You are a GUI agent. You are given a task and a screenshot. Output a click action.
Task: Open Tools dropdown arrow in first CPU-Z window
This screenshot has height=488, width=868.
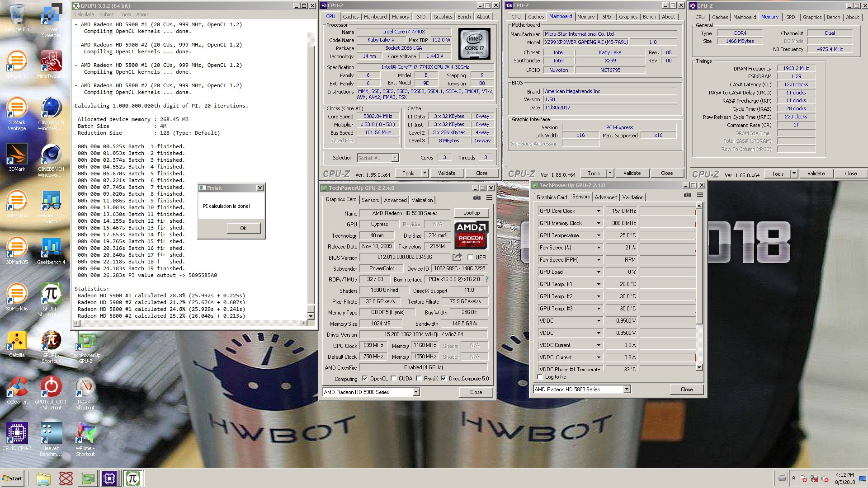[424, 173]
